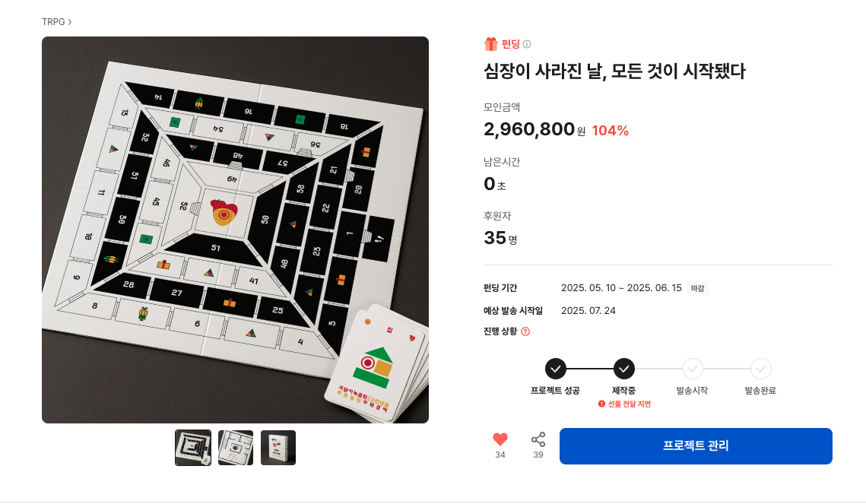Select the first board game thumbnail
This screenshot has height=504, width=866.
point(193,448)
